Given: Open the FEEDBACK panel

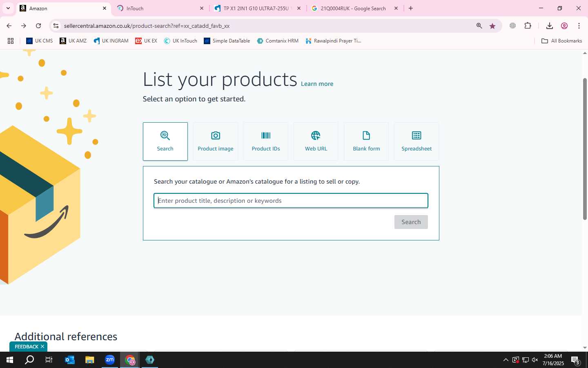Looking at the screenshot, I should pos(27,347).
